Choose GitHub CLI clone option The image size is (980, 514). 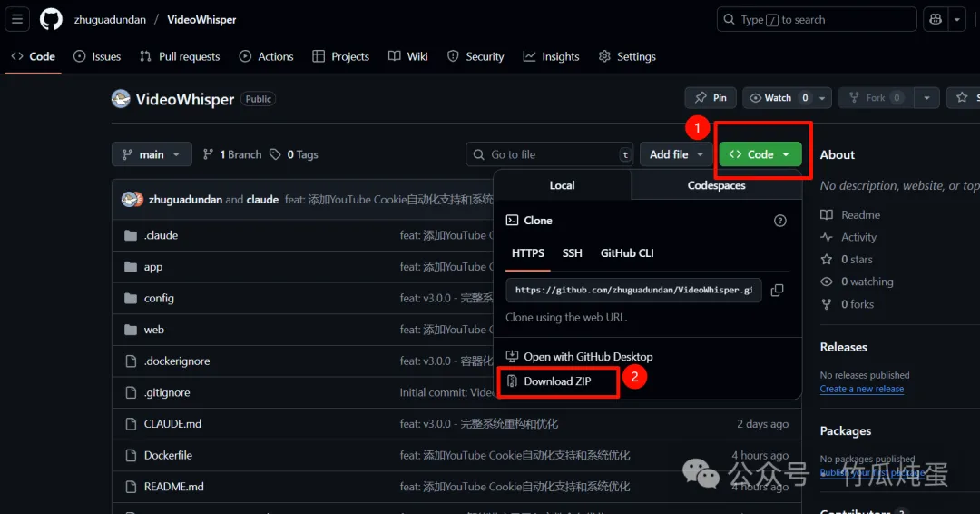click(x=627, y=253)
